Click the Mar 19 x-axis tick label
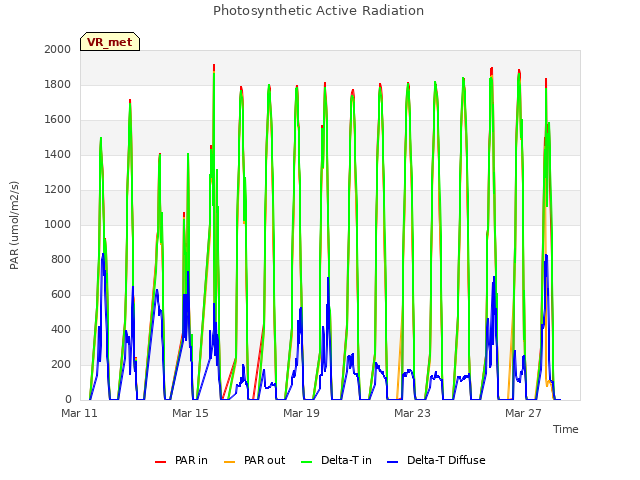The image size is (640, 480). (x=301, y=413)
